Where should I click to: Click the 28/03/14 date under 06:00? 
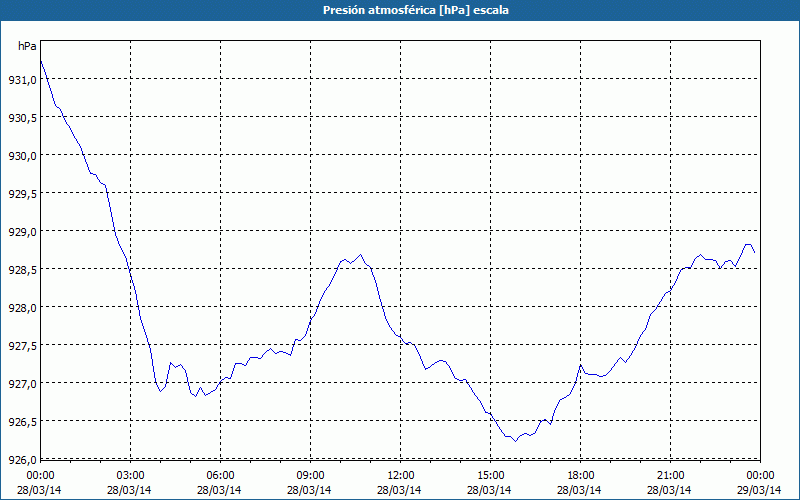click(x=219, y=490)
